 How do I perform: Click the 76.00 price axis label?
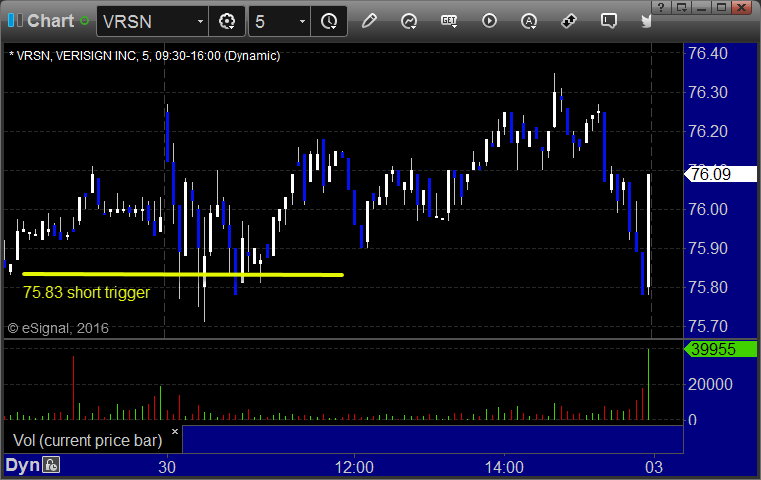coord(708,209)
